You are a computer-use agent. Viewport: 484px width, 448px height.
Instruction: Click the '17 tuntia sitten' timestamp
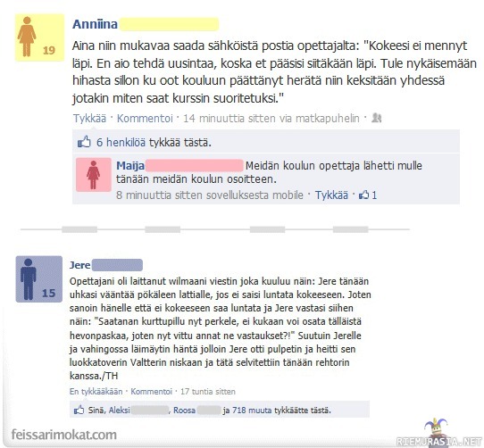click(x=208, y=392)
